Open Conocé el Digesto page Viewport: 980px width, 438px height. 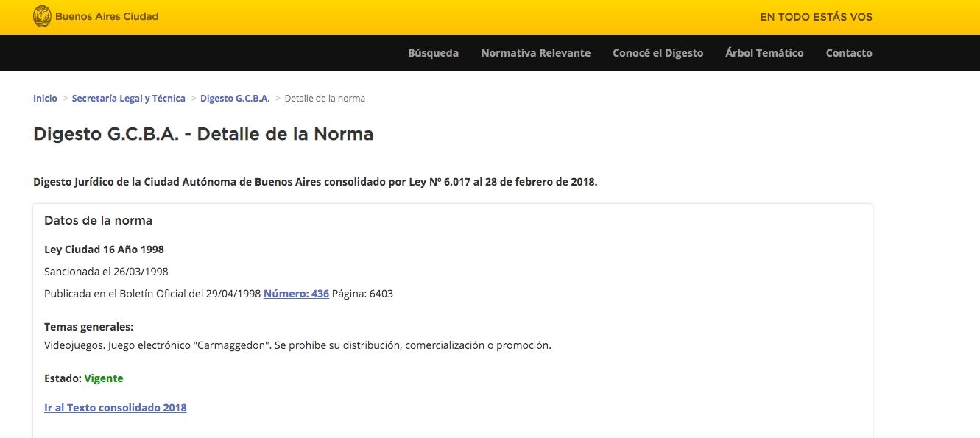[x=658, y=53]
